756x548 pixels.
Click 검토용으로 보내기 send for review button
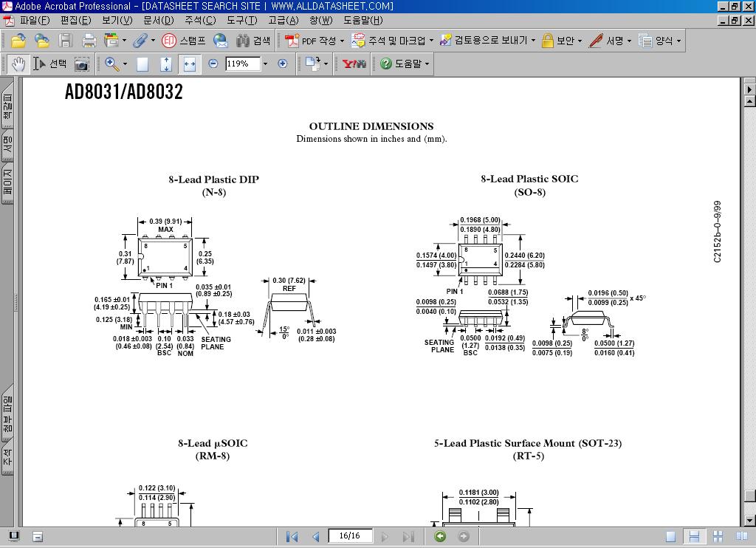click(484, 41)
